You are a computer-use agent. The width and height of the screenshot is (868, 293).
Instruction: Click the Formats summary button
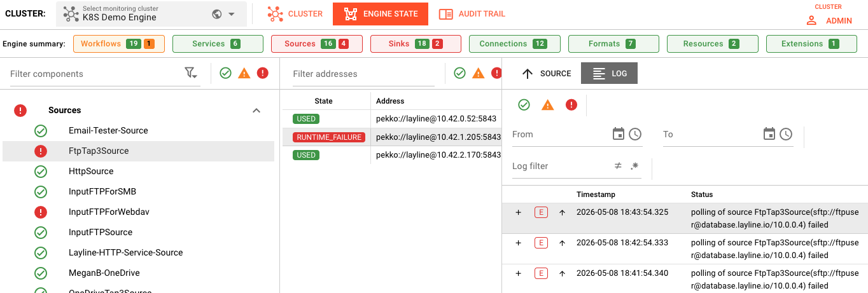[x=613, y=44]
